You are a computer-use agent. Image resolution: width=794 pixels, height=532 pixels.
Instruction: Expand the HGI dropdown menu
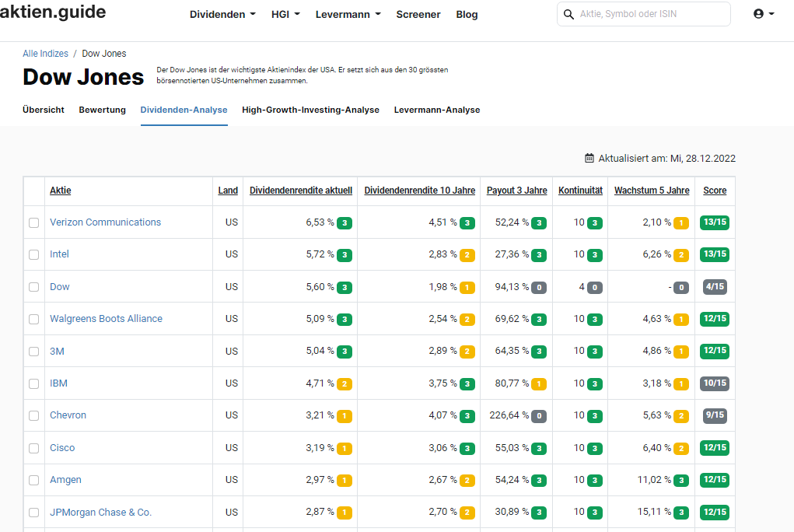(x=285, y=14)
